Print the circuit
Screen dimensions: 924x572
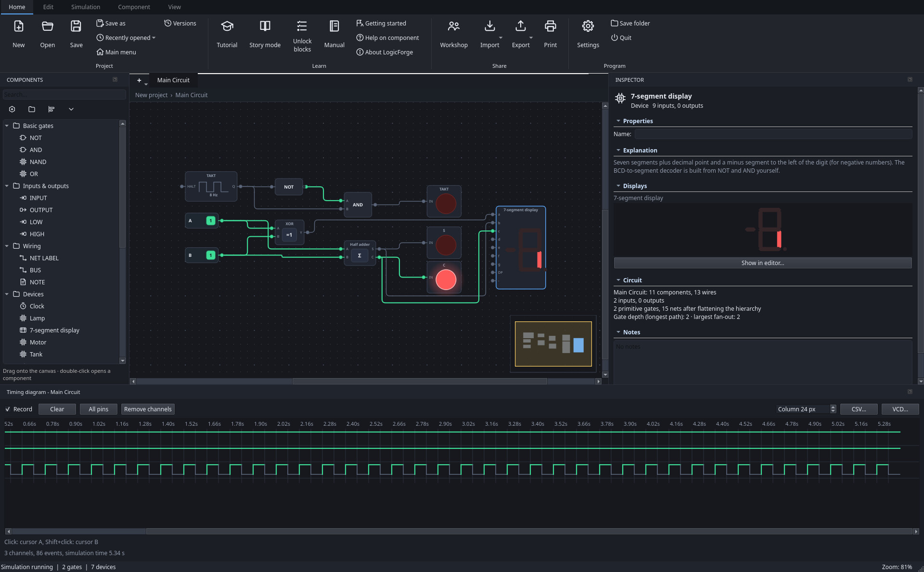tap(550, 33)
